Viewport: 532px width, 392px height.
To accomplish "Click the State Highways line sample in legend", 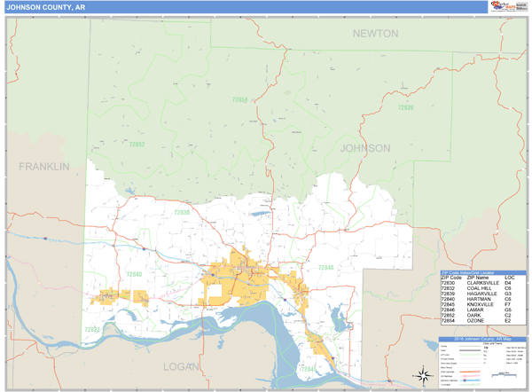I will 470,372.
